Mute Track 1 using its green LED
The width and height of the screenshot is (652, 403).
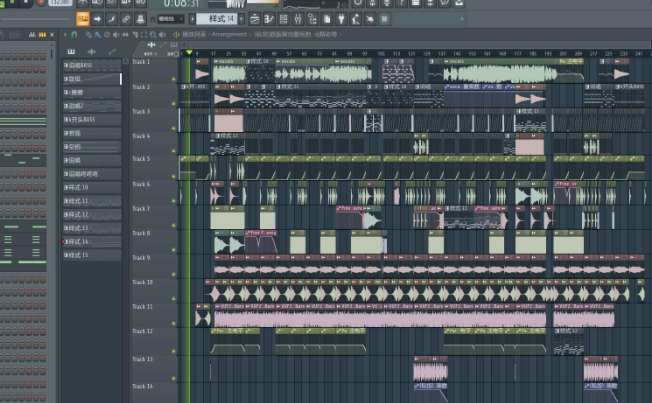pos(174,80)
